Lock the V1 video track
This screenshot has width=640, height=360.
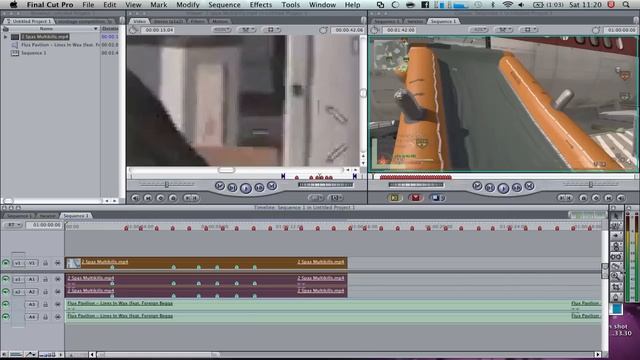[x=45, y=263]
